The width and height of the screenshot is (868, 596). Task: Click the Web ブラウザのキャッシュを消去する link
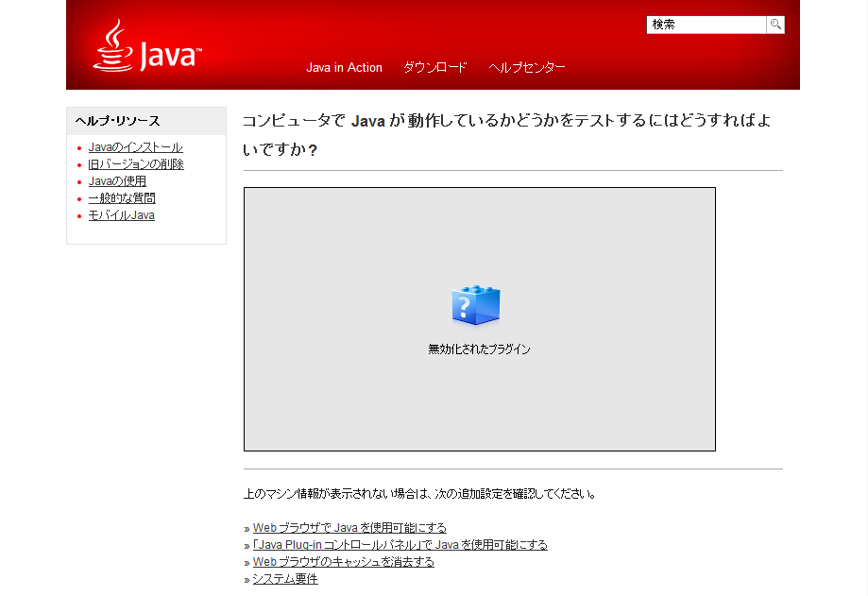pyautogui.click(x=343, y=562)
